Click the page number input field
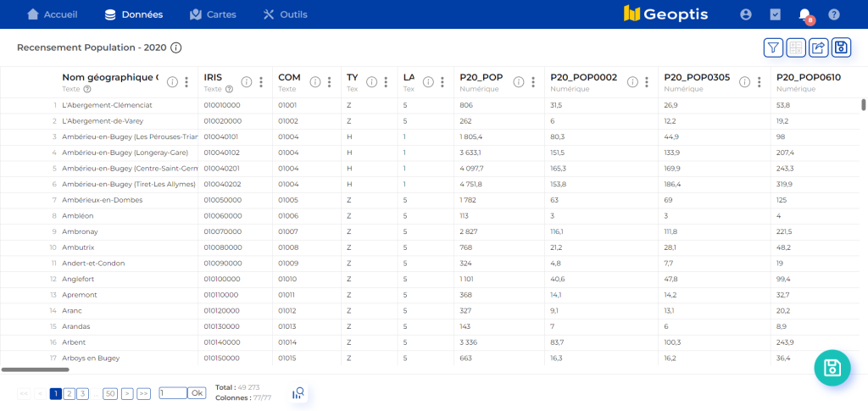868x411 pixels. click(x=172, y=393)
